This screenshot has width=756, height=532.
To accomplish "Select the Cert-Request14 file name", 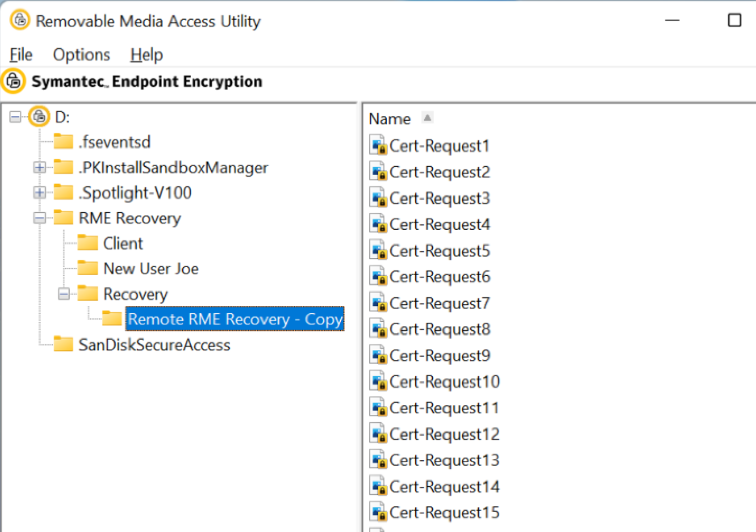I will pyautogui.click(x=444, y=486).
